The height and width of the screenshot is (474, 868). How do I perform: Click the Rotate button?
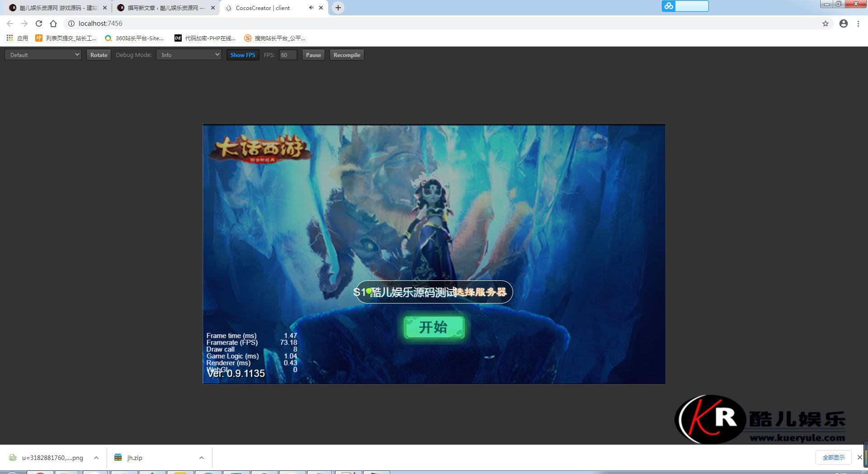click(99, 55)
